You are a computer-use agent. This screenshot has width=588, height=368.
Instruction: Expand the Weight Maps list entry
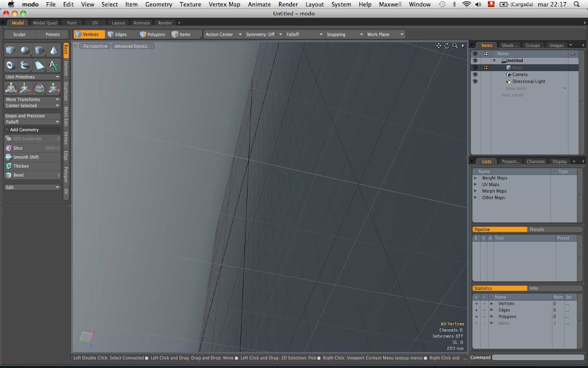tap(476, 178)
